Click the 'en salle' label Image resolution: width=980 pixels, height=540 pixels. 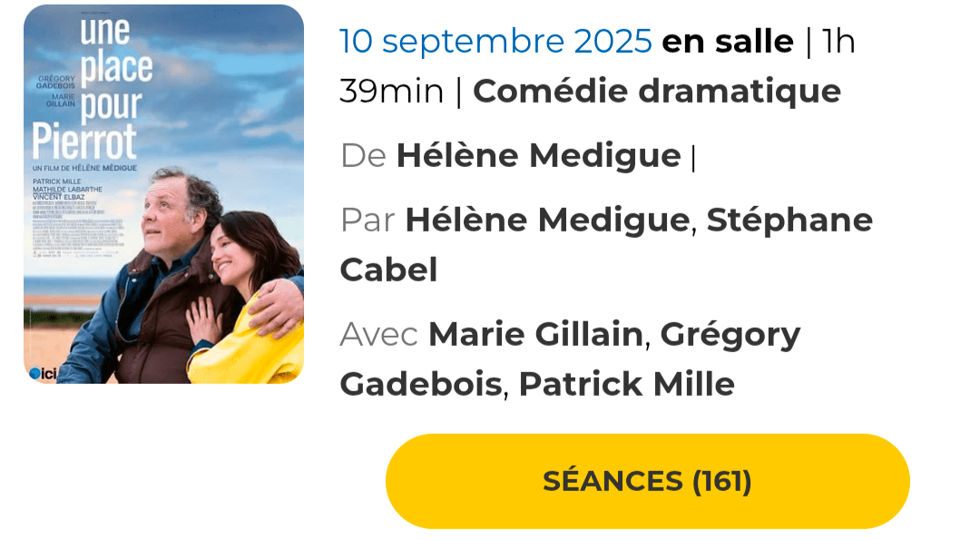[728, 42]
